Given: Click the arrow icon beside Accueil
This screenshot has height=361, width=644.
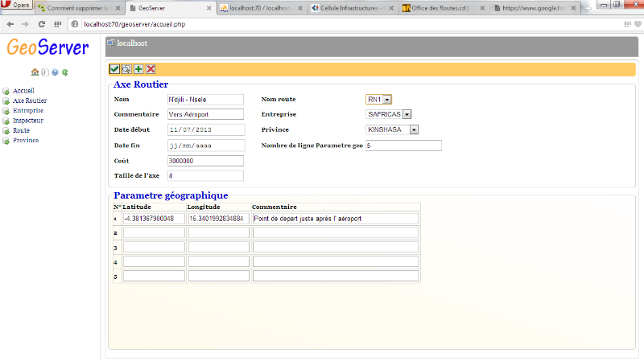Looking at the screenshot, I should (6, 91).
